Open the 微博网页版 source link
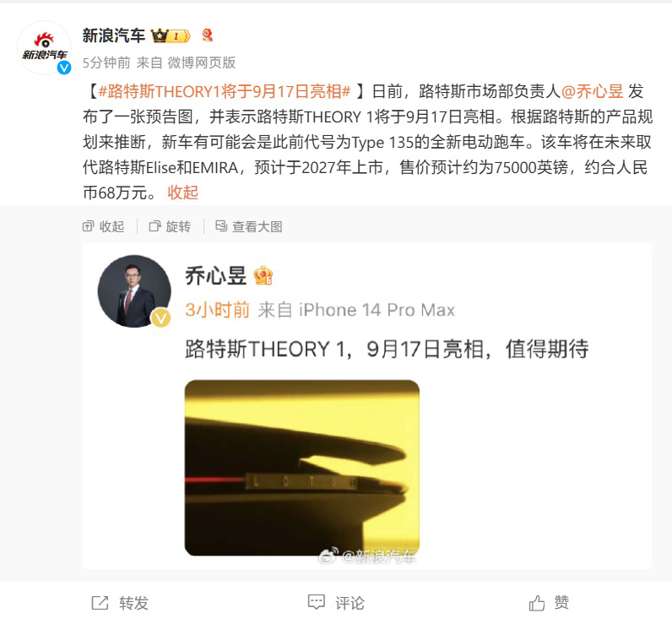This screenshot has width=672, height=624. [202, 62]
